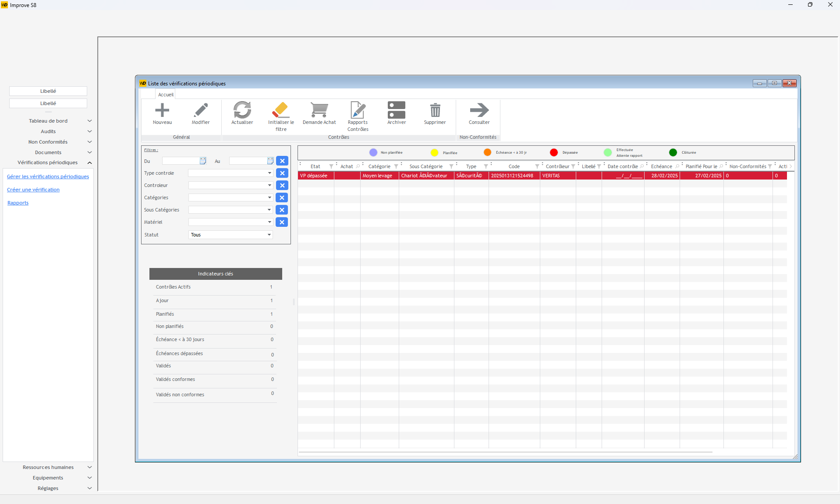The width and height of the screenshot is (840, 504).
Task: Click the Archiver icon
Action: pyautogui.click(x=396, y=110)
